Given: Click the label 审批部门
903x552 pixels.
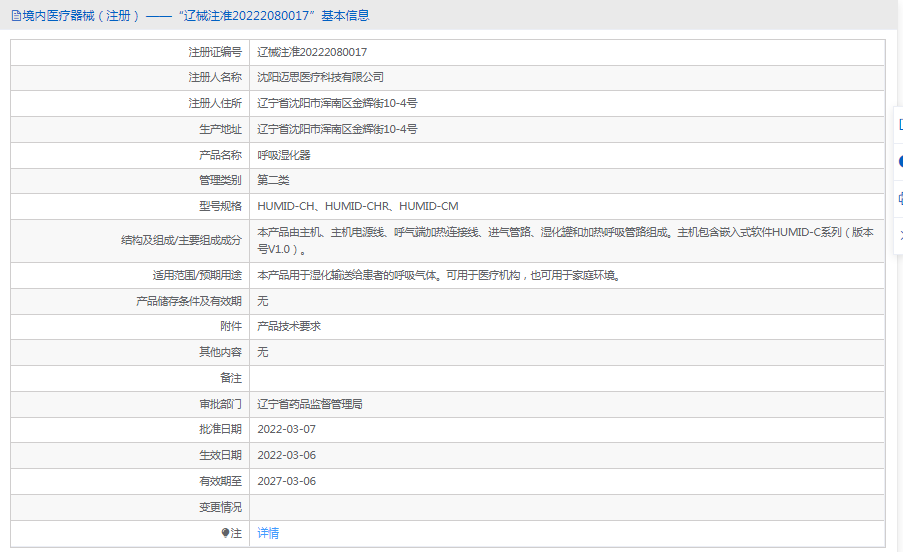Looking at the screenshot, I should [x=221, y=404].
